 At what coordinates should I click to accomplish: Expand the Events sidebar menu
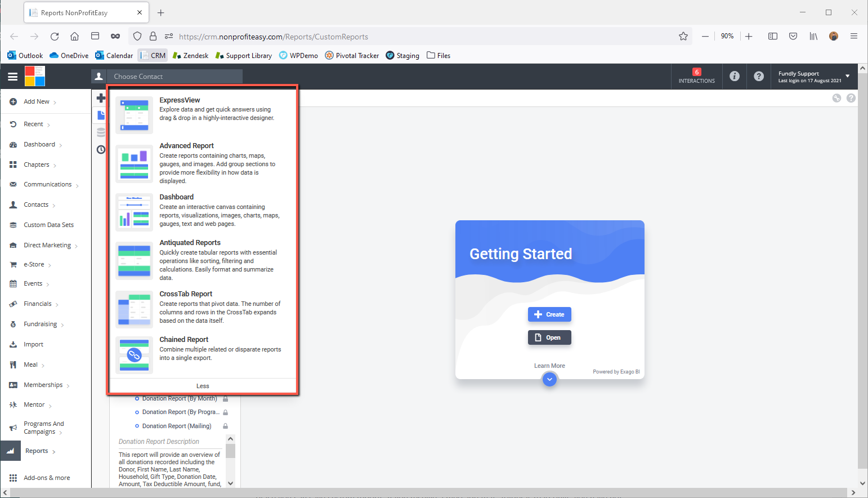(x=33, y=284)
